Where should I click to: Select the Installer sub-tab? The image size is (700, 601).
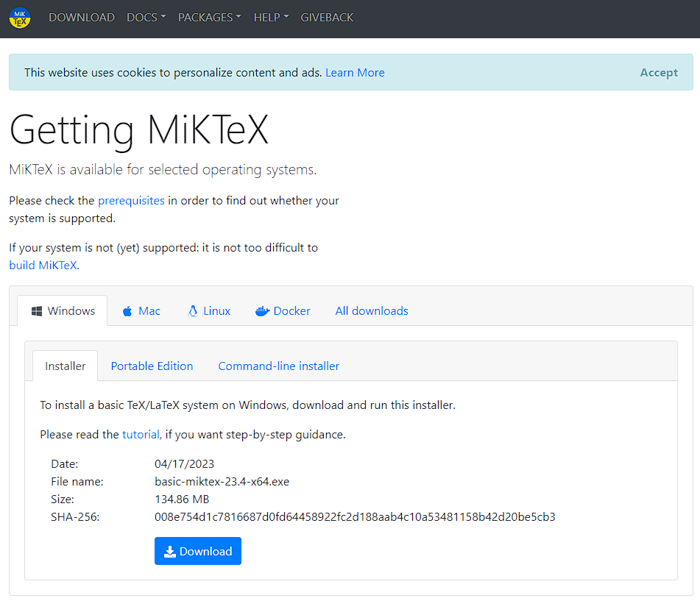(66, 366)
